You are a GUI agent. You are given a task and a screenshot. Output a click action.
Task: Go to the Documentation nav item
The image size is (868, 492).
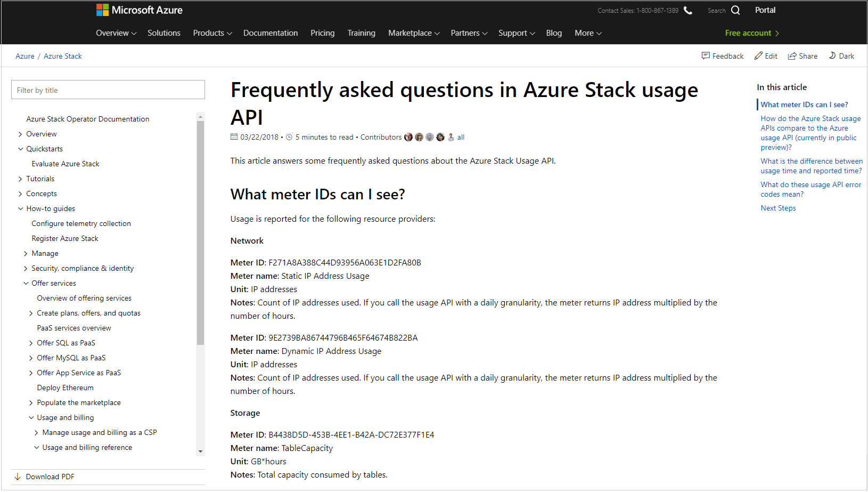271,33
